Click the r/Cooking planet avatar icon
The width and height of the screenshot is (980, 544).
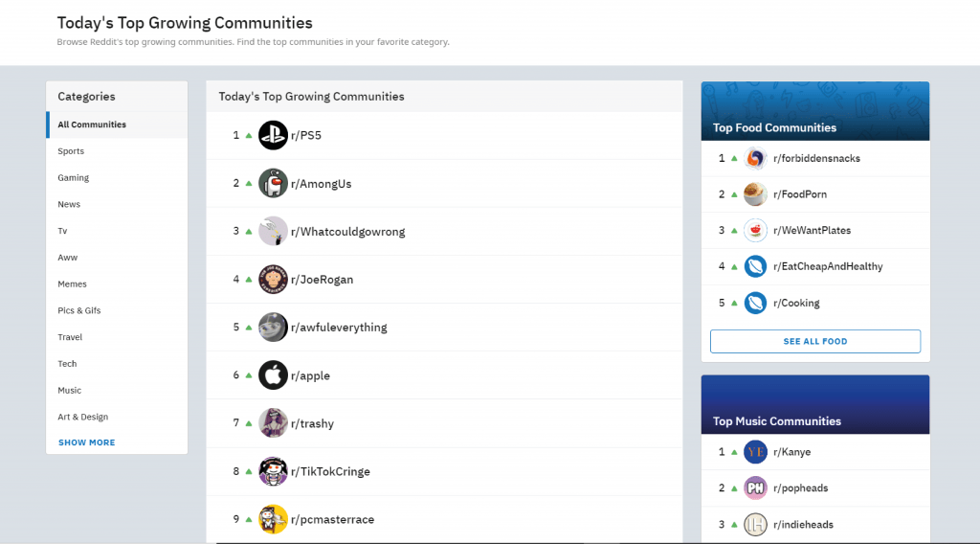click(x=755, y=303)
